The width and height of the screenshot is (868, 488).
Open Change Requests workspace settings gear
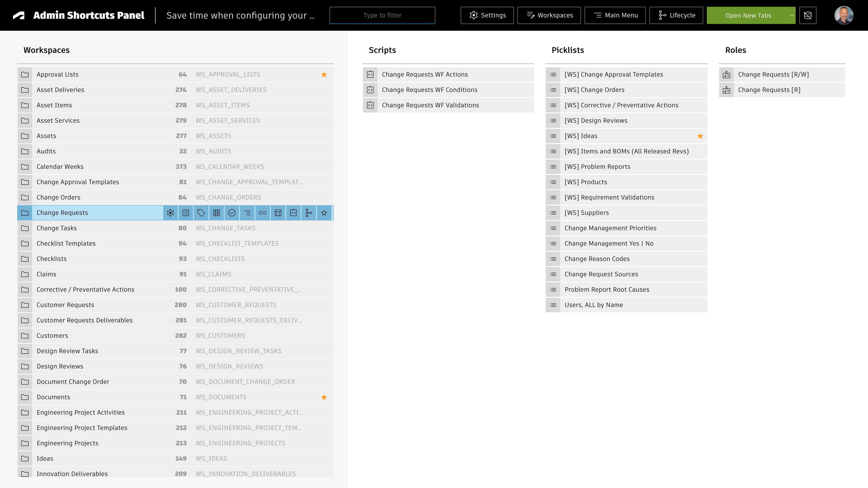click(170, 213)
